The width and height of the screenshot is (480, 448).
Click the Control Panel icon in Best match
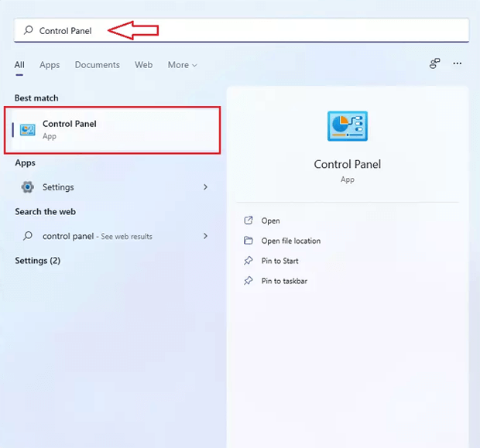coord(28,130)
